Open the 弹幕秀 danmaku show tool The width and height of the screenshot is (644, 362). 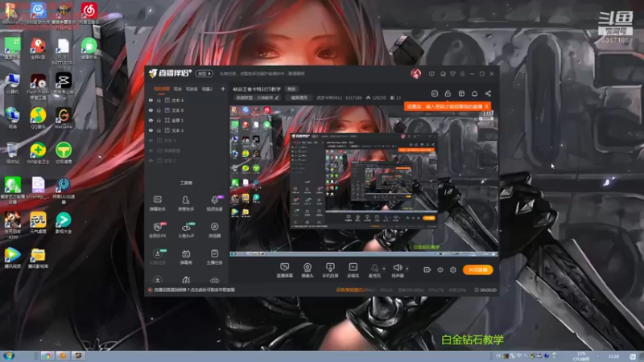[186, 257]
